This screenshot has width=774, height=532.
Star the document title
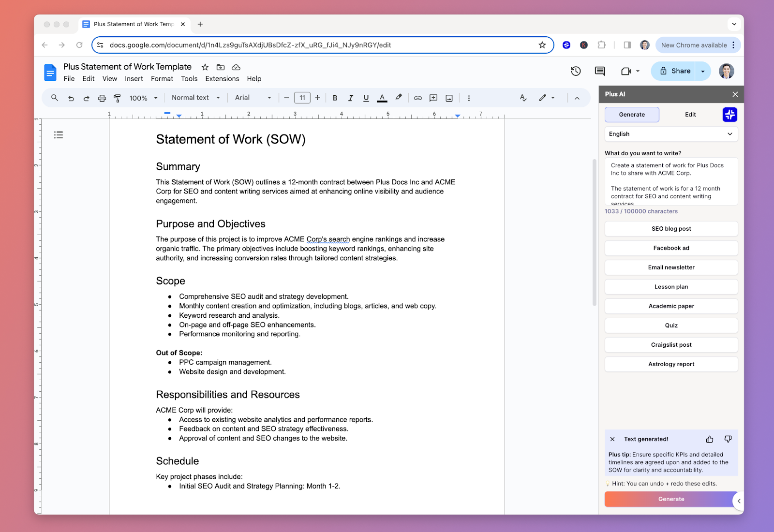pyautogui.click(x=205, y=67)
